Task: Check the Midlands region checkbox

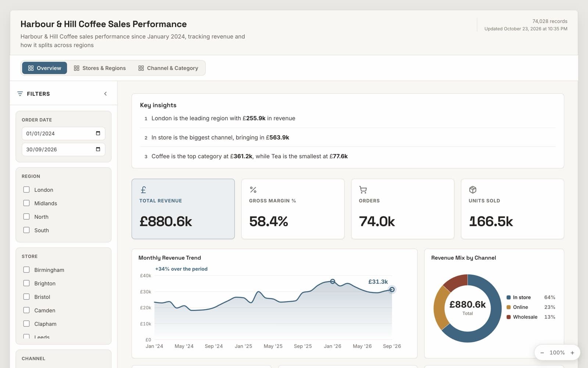Action: coord(26,203)
